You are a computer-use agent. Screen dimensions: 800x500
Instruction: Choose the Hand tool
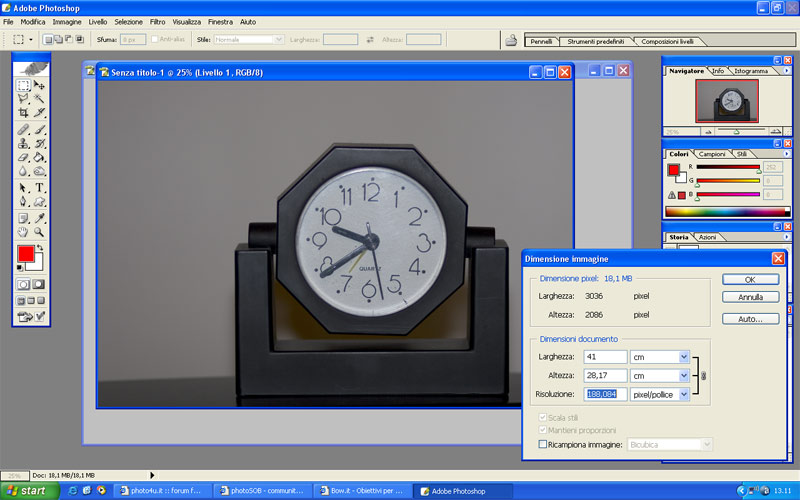23,232
